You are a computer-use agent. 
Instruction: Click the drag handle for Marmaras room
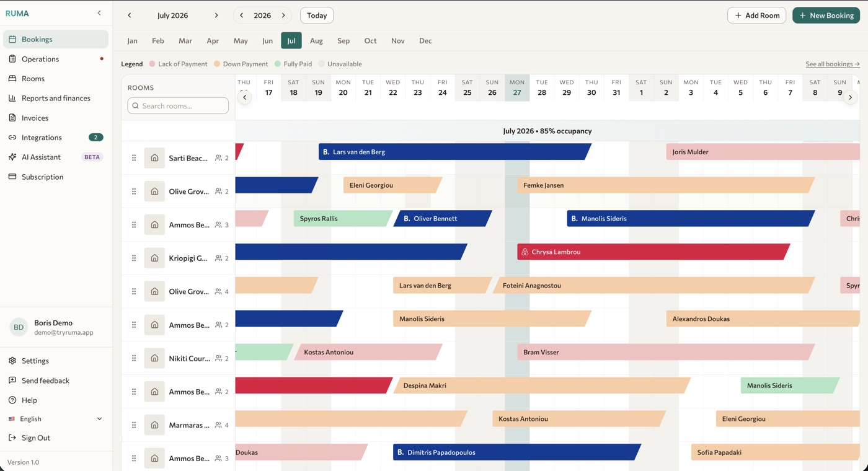[x=134, y=425]
